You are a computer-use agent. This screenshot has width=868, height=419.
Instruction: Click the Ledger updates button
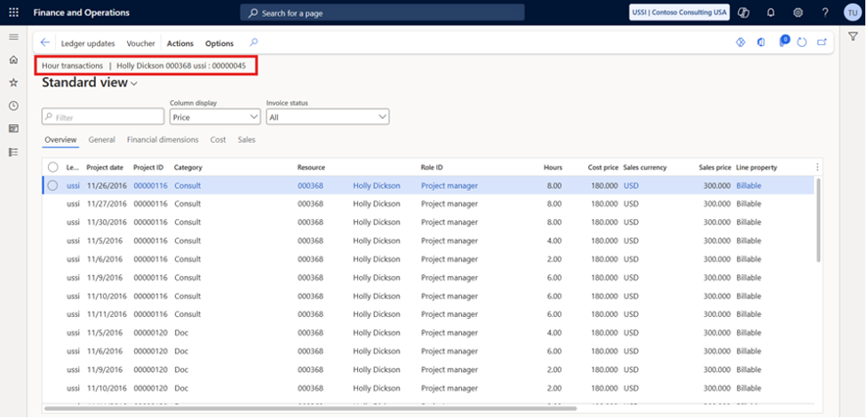point(88,43)
